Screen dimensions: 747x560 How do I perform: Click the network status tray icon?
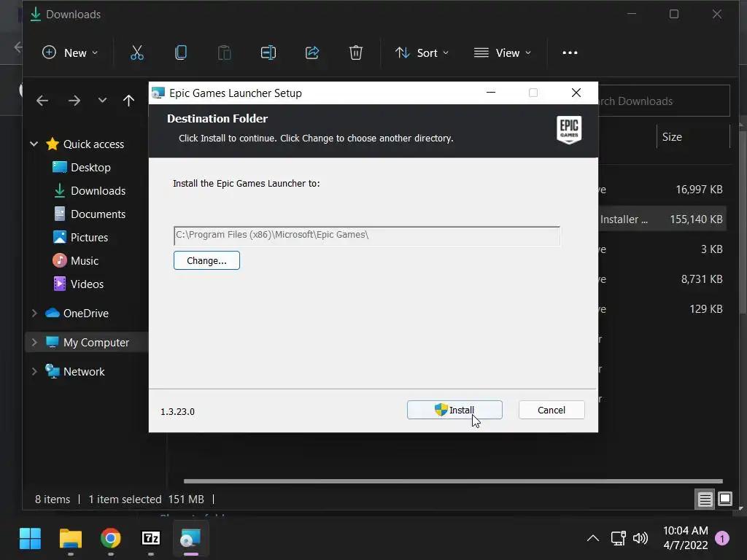(x=618, y=539)
